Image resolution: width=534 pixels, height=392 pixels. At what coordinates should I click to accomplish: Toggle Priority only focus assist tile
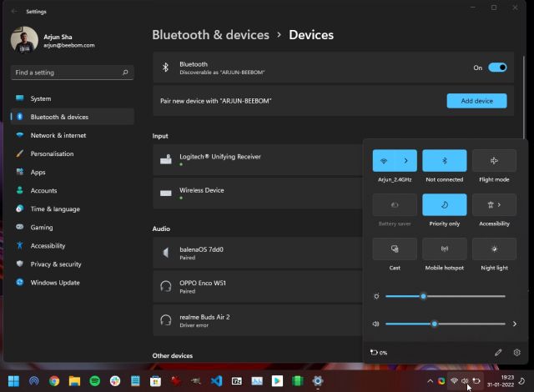pyautogui.click(x=445, y=205)
